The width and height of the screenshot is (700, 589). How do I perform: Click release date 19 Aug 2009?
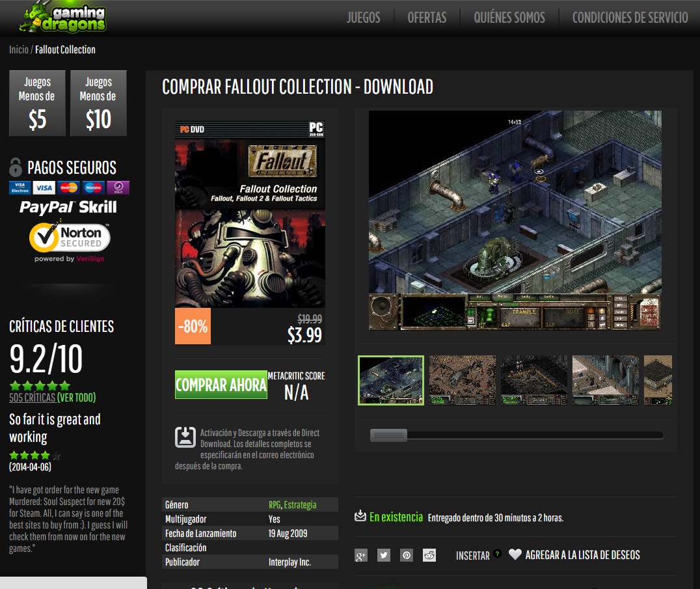[x=288, y=533]
